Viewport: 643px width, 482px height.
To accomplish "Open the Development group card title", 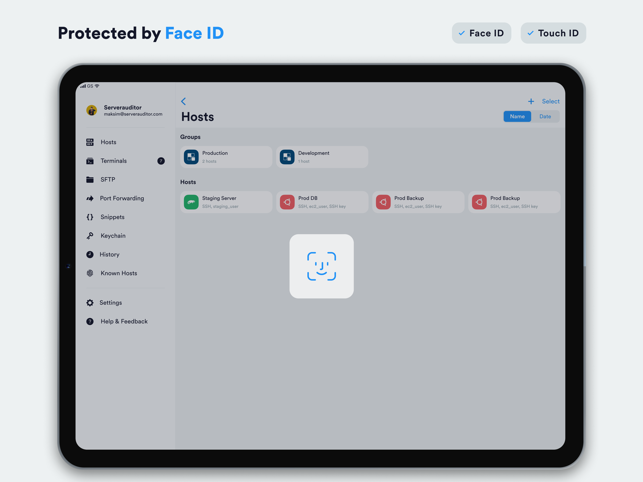I will click(314, 153).
